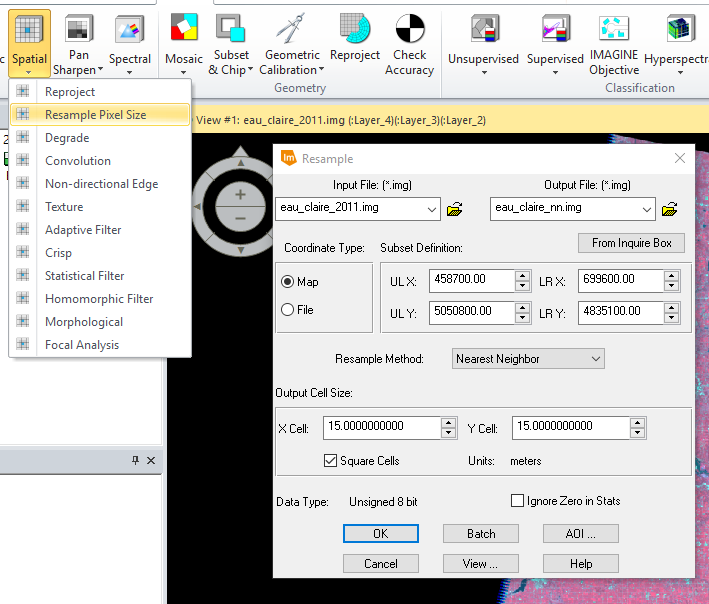Click OK in the Resample dialog
This screenshot has height=604, width=709.
coord(381,534)
